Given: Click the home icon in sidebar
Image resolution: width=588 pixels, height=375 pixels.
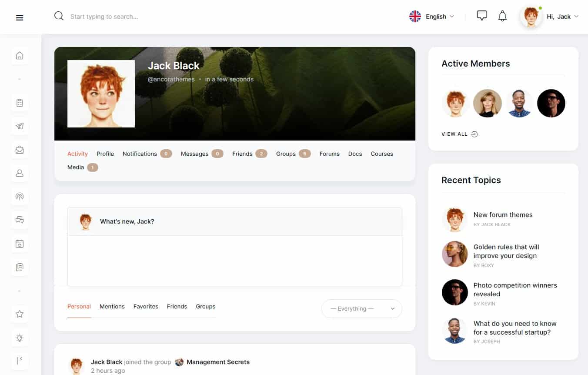Looking at the screenshot, I should coord(20,56).
